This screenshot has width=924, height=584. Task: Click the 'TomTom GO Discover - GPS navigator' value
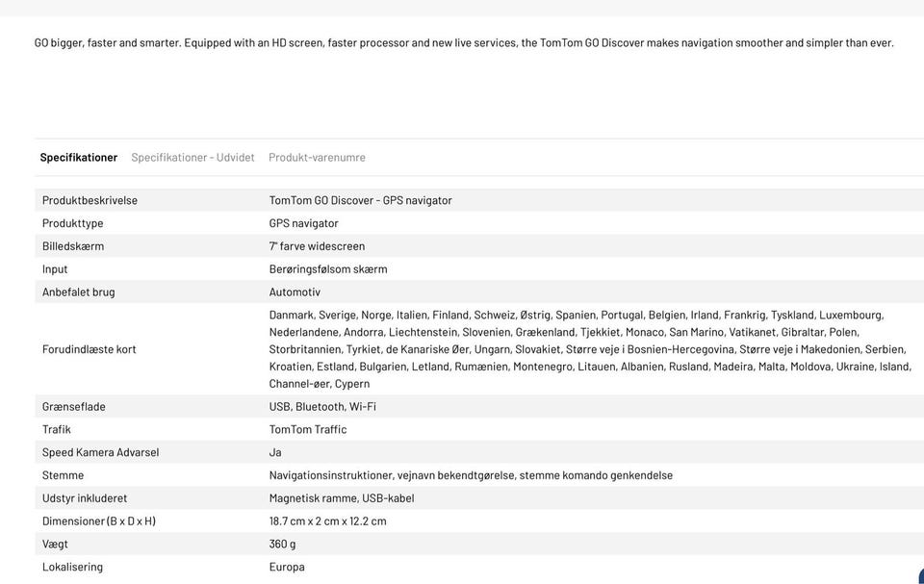coord(360,200)
